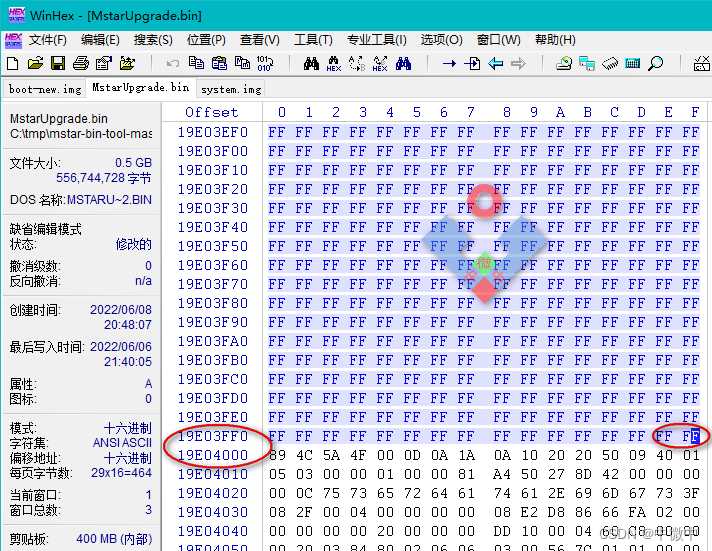
Task: Click the Replace HEX values icon
Action: click(380, 64)
